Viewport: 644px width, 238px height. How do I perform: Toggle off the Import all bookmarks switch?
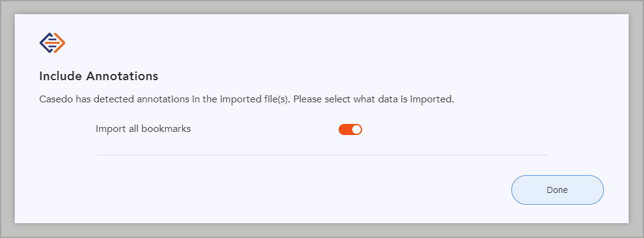tap(350, 129)
